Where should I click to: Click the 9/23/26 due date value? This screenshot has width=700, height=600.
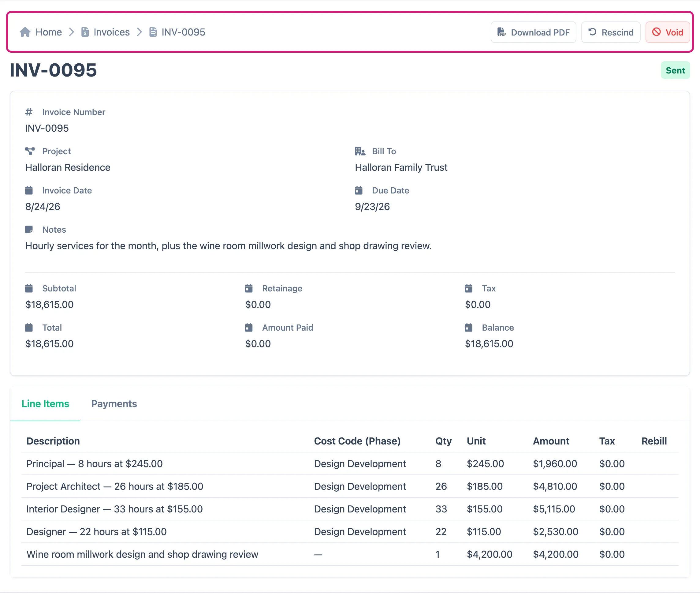click(x=372, y=207)
